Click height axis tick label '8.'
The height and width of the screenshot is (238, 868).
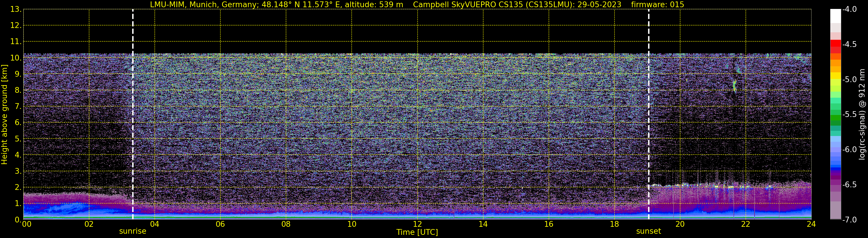(x=18, y=90)
